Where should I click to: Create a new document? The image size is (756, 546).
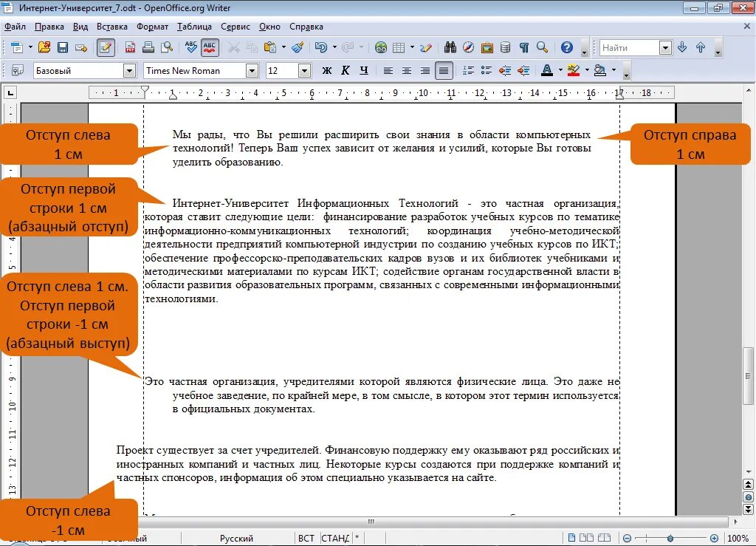click(x=17, y=47)
